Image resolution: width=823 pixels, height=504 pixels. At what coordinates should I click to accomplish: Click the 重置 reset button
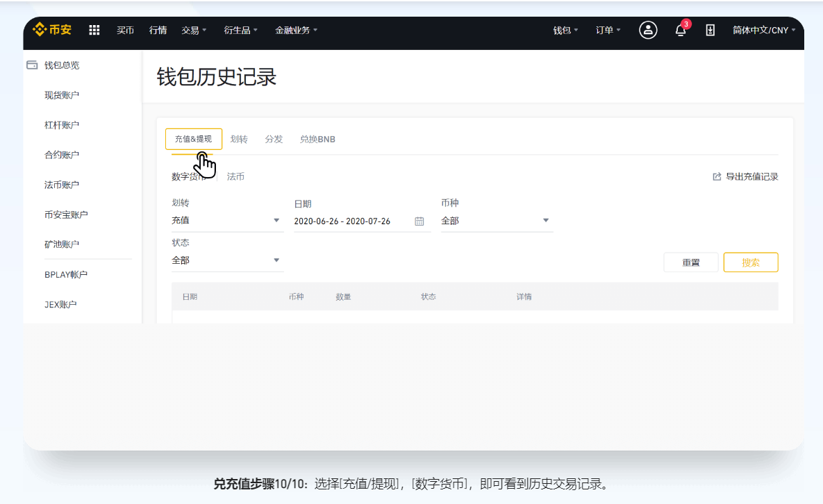coord(690,262)
